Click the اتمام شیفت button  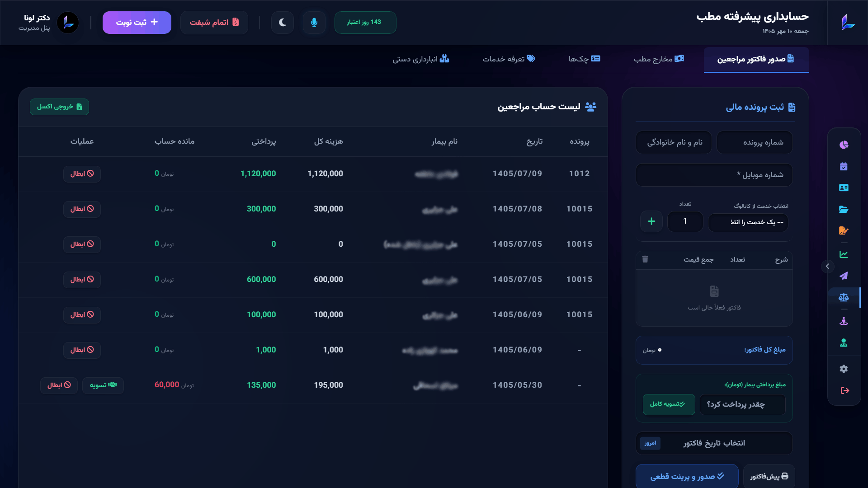[x=214, y=23]
